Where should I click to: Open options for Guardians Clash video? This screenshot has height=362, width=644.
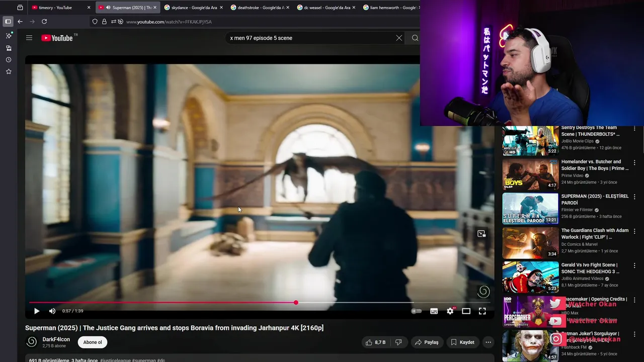tap(634, 231)
